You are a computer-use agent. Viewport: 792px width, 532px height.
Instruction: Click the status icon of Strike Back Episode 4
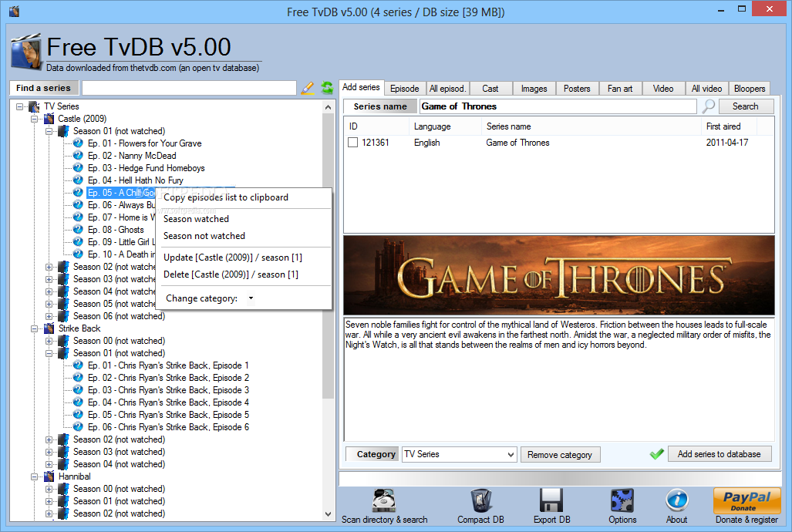[x=78, y=402]
